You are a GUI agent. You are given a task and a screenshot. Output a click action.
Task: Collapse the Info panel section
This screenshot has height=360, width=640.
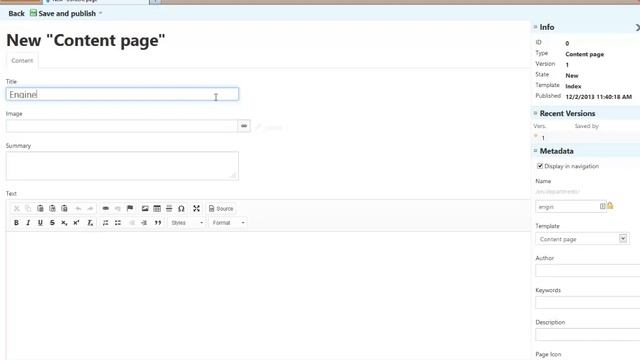pos(536,27)
